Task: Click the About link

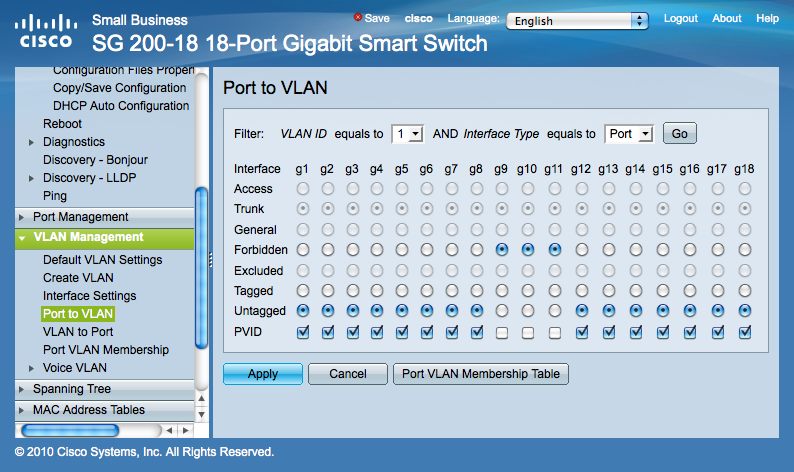Action: coord(727,18)
